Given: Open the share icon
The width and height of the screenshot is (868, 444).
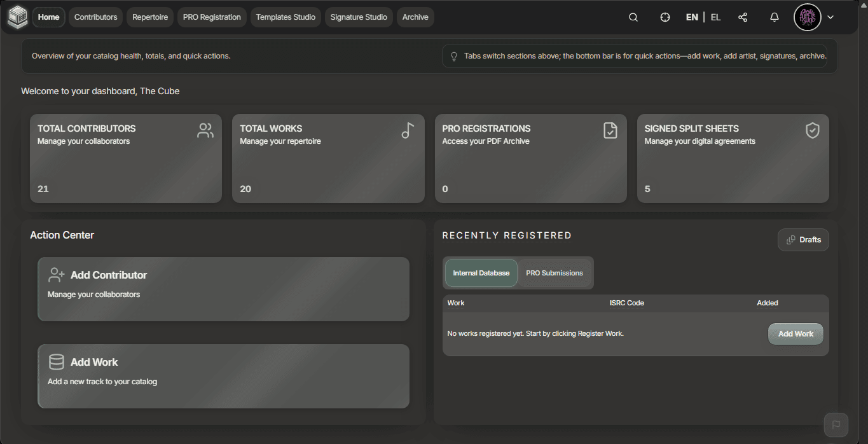Looking at the screenshot, I should click(x=743, y=17).
